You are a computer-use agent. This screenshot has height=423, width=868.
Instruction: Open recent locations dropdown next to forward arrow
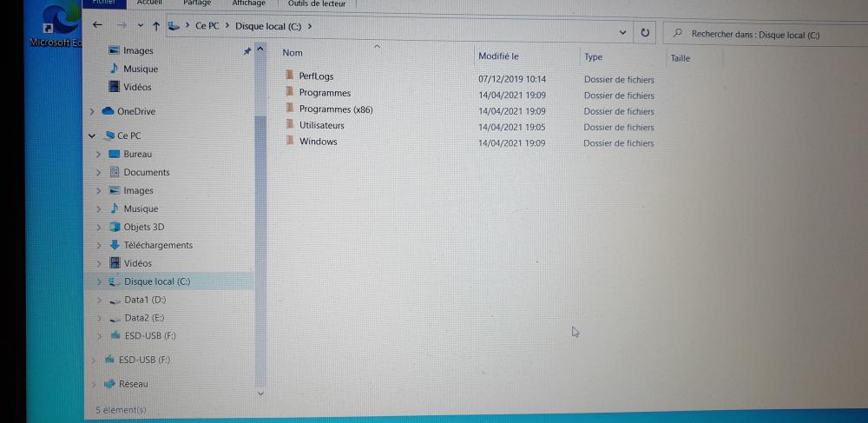(x=140, y=25)
